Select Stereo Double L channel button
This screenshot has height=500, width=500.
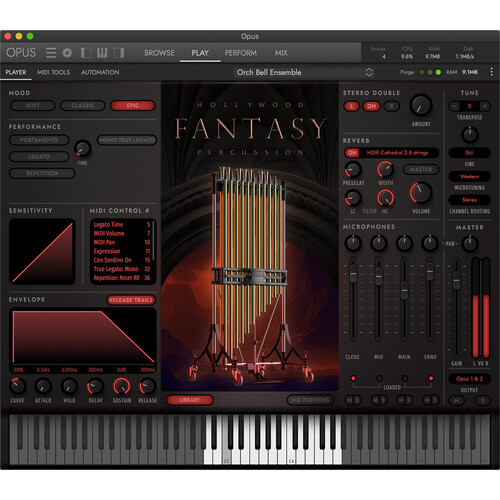click(x=351, y=106)
